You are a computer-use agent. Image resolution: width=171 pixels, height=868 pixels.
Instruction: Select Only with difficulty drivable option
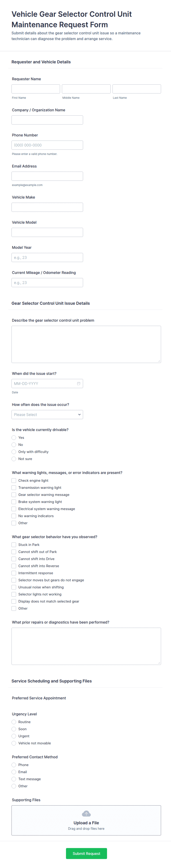(x=14, y=452)
